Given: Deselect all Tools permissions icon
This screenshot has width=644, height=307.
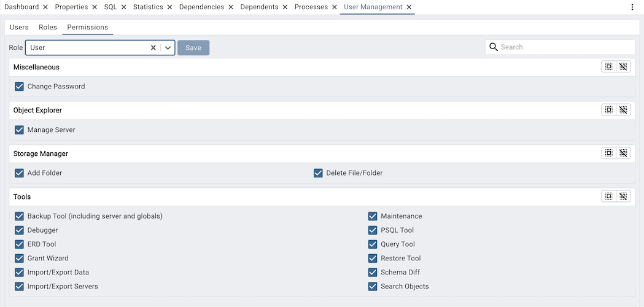Looking at the screenshot, I should tap(623, 196).
